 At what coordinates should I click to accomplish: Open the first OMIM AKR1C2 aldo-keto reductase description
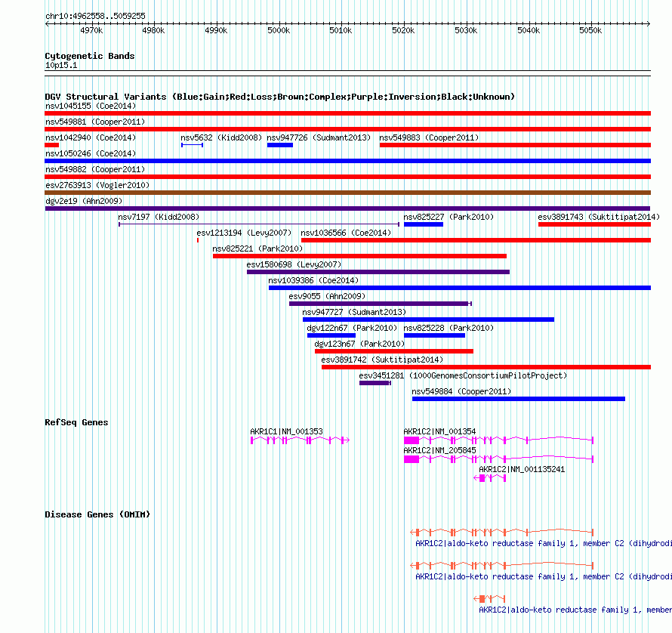pos(544,543)
